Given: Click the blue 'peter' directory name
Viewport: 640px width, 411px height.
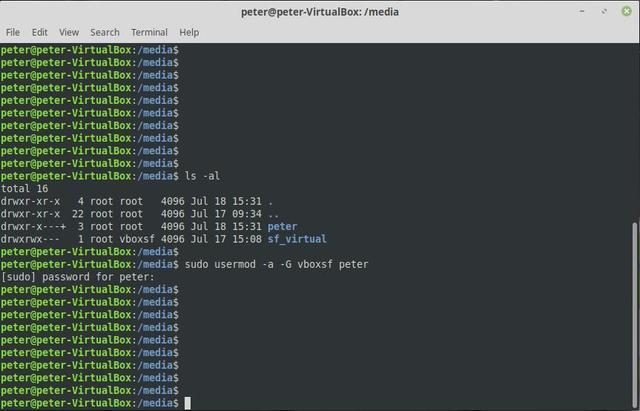Looking at the screenshot, I should point(282,227).
